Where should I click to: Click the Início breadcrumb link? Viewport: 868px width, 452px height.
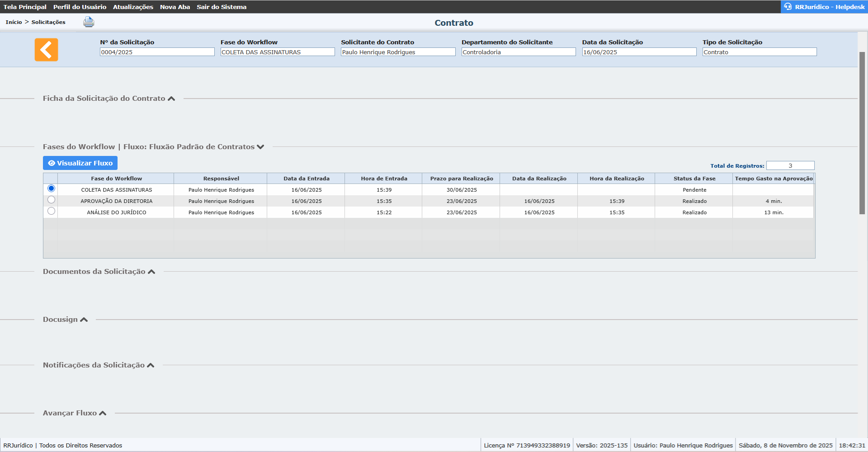click(x=14, y=22)
